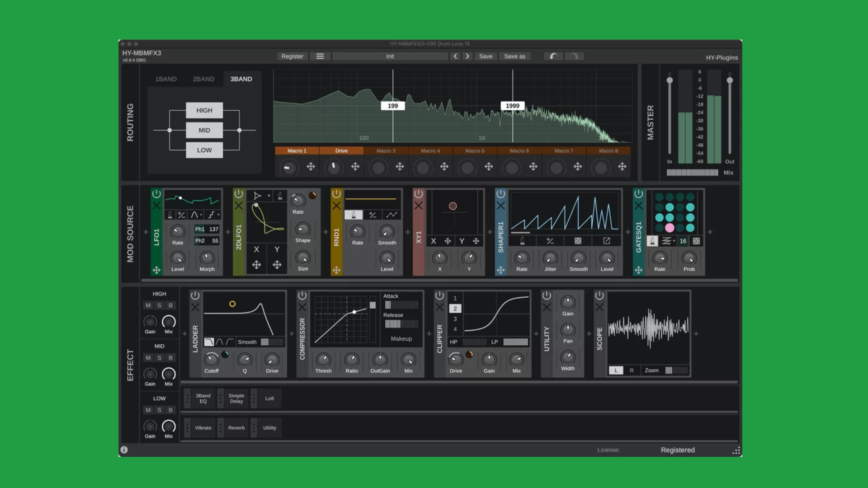Open the SHAPER1 external editor icon
The height and width of the screenshot is (488, 868).
coord(606,241)
